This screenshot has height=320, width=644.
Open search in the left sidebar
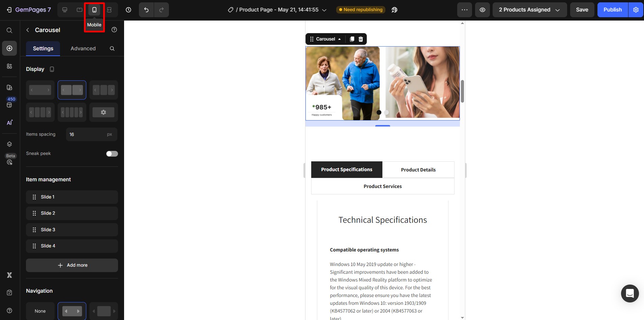pyautogui.click(x=9, y=30)
